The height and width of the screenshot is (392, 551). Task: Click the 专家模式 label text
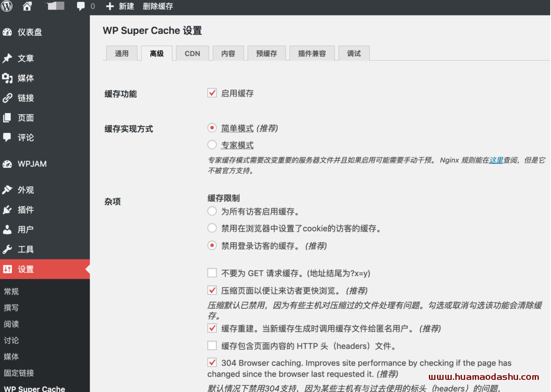tap(237, 145)
